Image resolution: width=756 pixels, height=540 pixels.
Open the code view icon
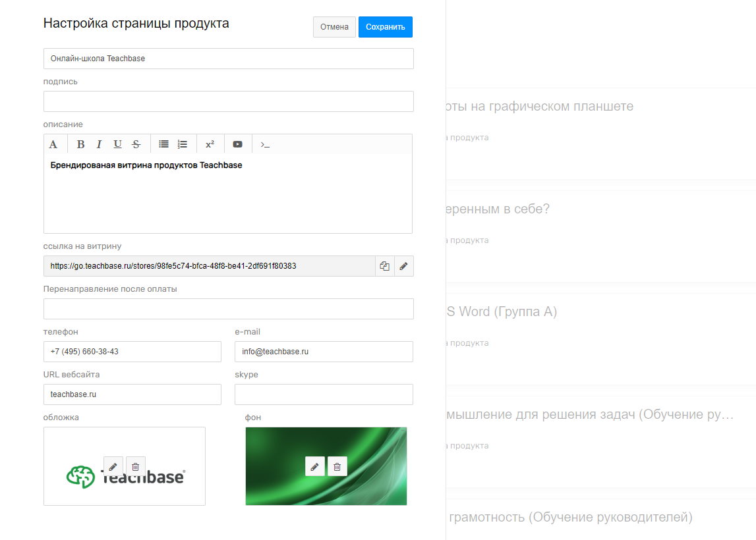click(x=265, y=144)
